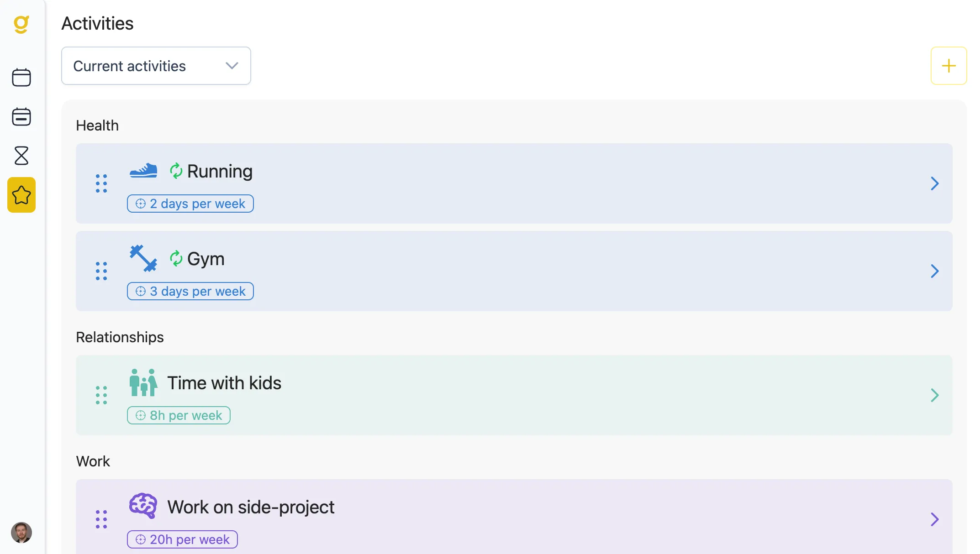Toggle the recurring icon next to Running
The image size is (980, 554).
[176, 171]
